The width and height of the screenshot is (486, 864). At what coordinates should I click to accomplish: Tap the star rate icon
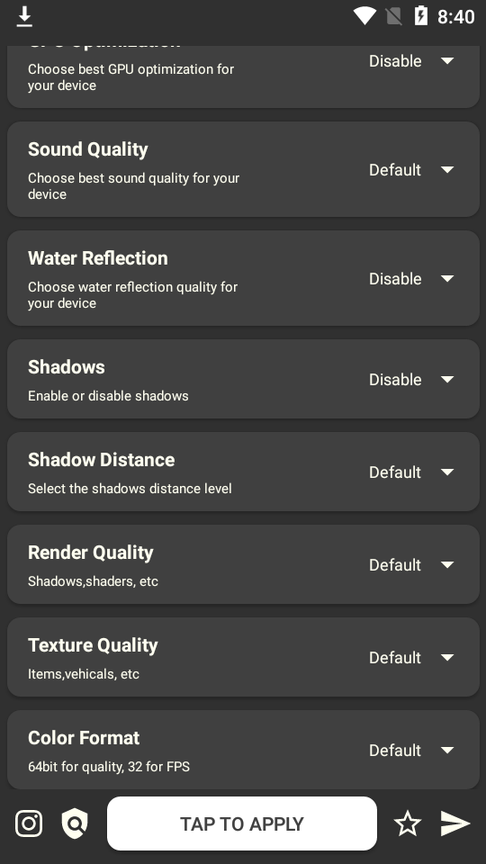tap(407, 824)
